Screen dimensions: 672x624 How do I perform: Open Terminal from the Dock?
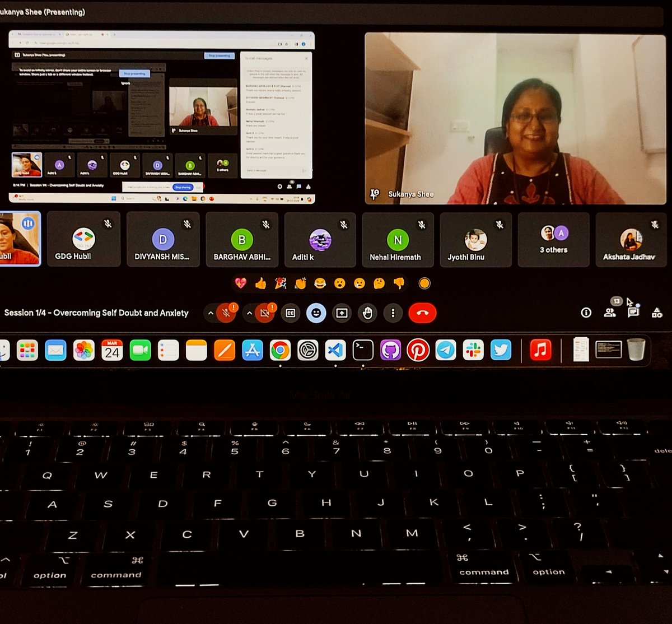pyautogui.click(x=363, y=351)
